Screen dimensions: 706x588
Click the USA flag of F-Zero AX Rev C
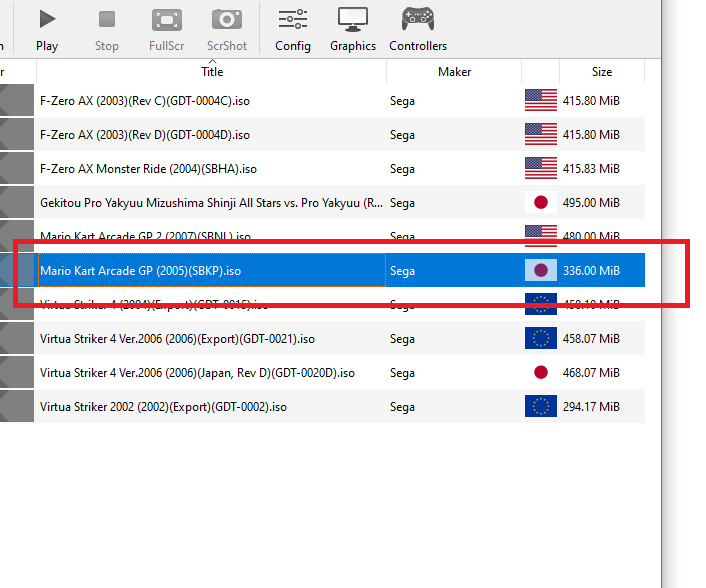[x=541, y=100]
